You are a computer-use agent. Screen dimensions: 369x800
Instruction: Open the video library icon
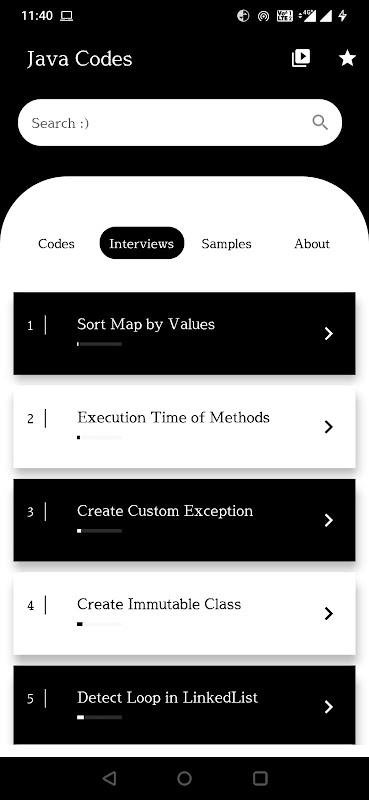pos(301,58)
